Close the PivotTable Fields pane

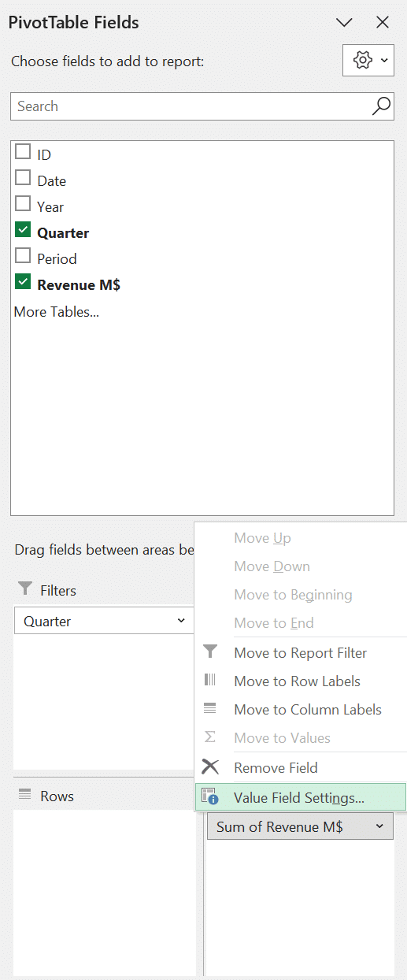click(383, 23)
